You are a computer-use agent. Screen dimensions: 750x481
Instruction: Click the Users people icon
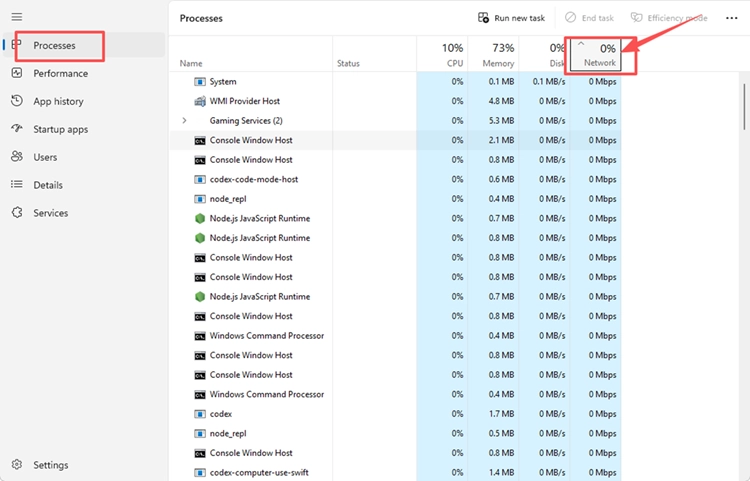click(17, 156)
